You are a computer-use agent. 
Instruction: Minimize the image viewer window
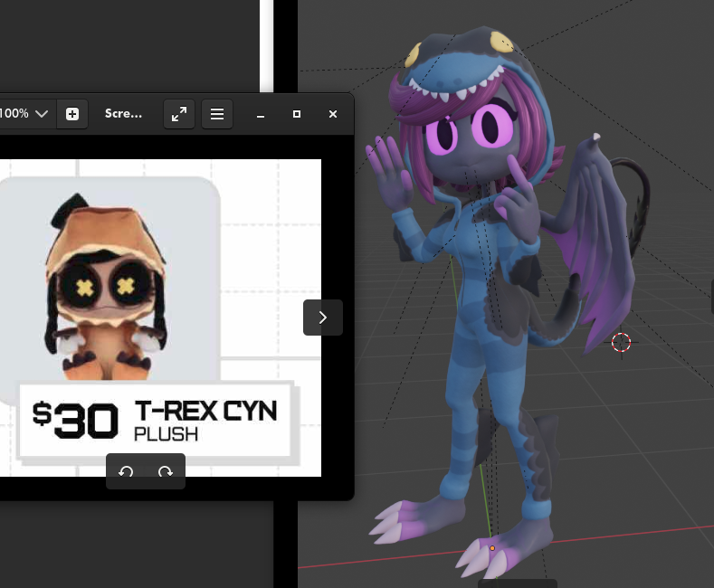tap(261, 114)
